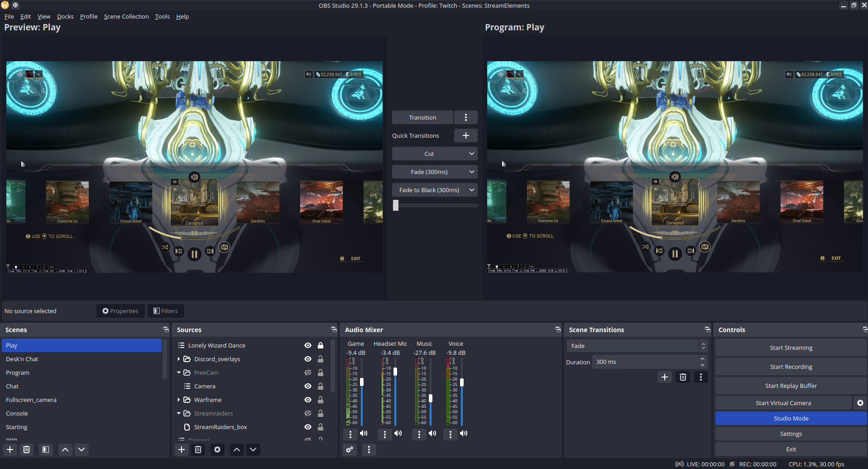868x469 pixels.
Task: Open Virtual Camera settings gear
Action: [x=860, y=403]
